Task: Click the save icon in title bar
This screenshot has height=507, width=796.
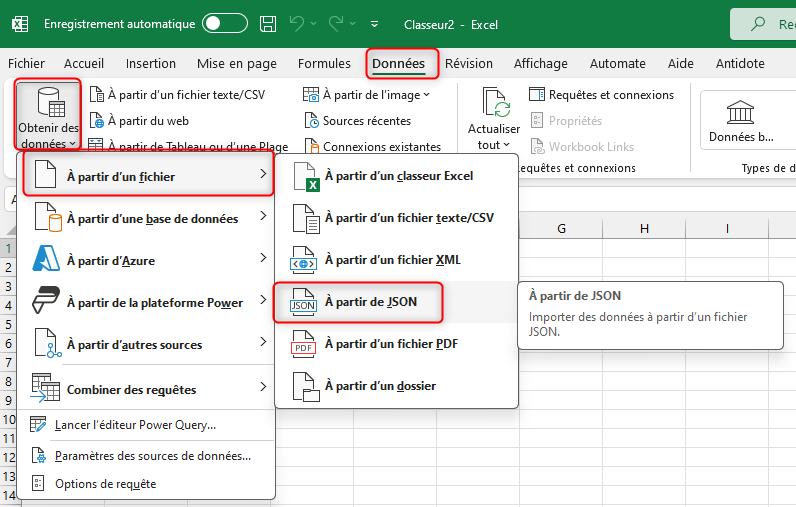Action: [x=268, y=23]
